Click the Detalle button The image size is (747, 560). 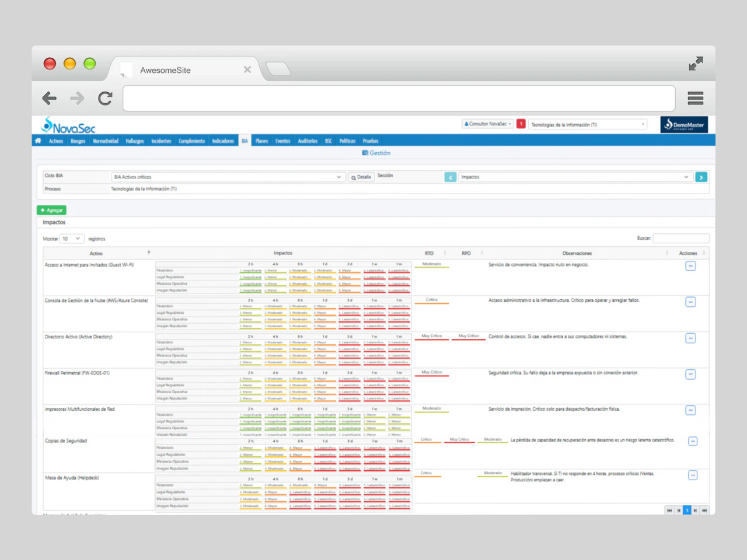coord(361,177)
